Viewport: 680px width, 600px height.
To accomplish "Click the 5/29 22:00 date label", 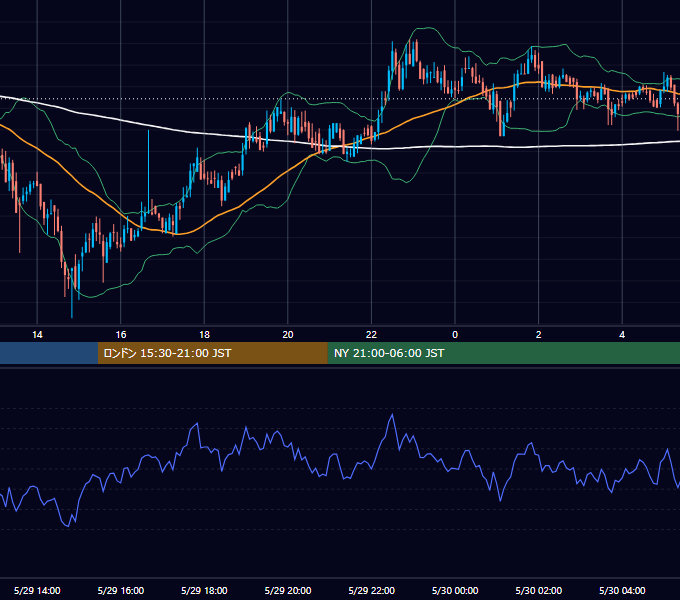I will coord(372,590).
